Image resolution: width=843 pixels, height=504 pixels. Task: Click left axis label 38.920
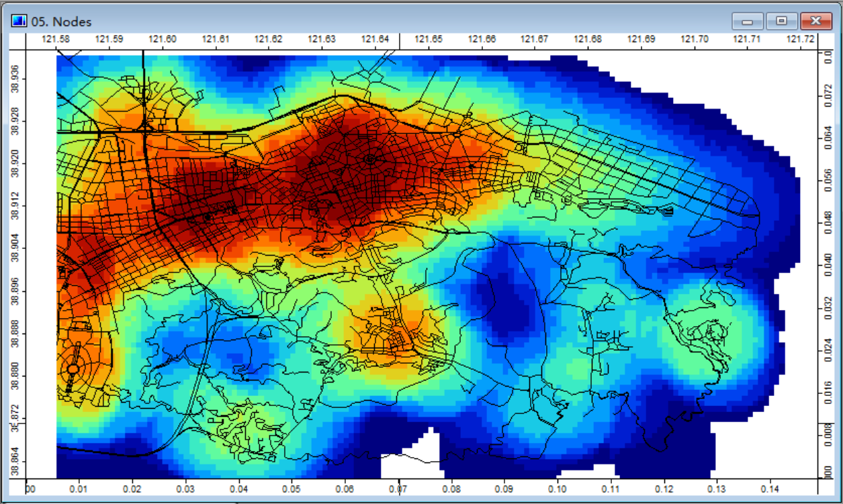(x=16, y=163)
